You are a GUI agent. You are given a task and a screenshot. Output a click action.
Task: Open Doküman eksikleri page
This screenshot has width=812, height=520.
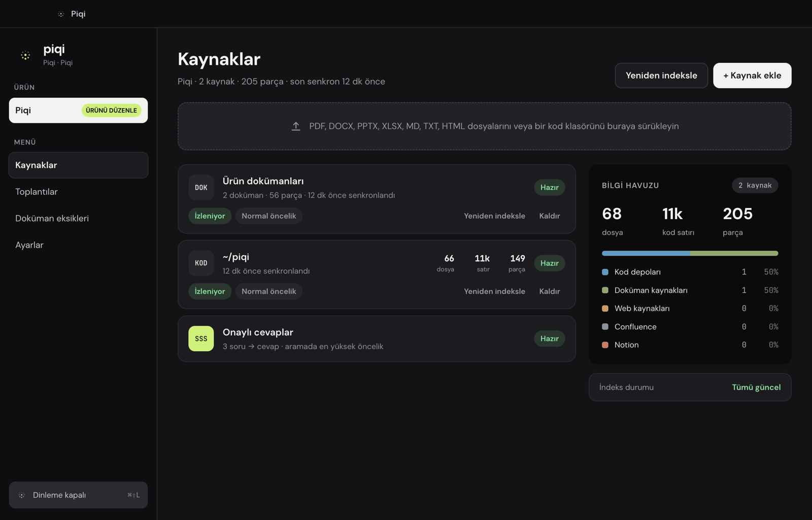tap(78, 218)
